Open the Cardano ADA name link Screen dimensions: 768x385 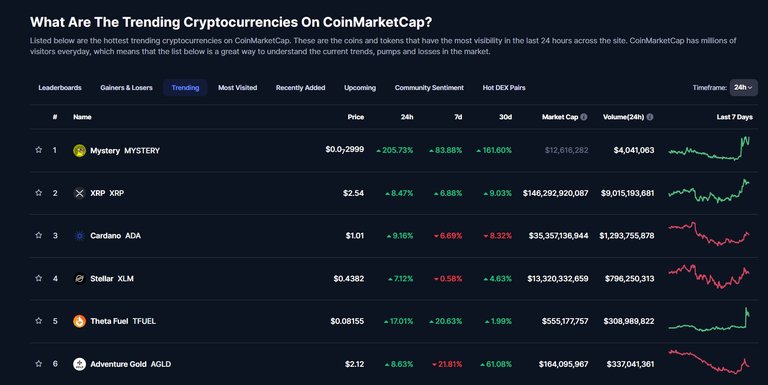point(115,236)
